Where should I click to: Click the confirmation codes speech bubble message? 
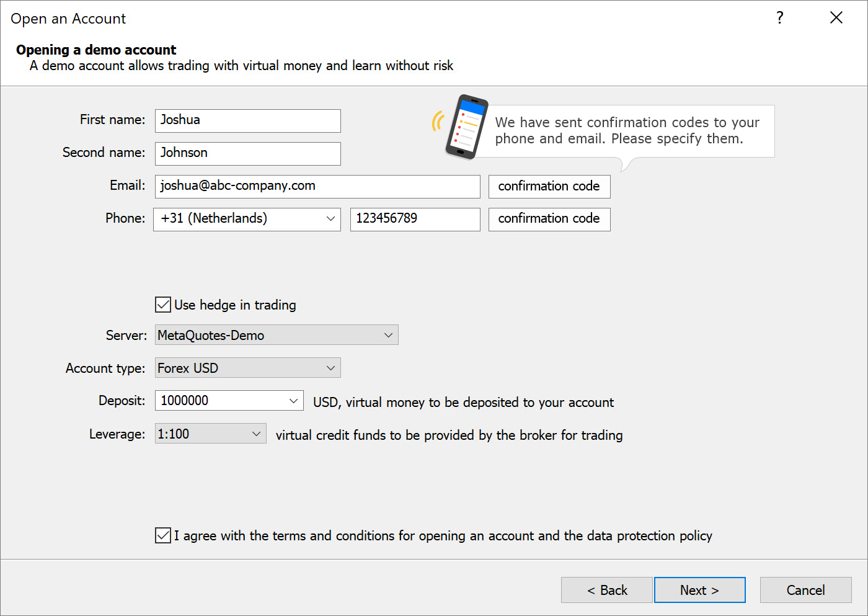click(626, 131)
